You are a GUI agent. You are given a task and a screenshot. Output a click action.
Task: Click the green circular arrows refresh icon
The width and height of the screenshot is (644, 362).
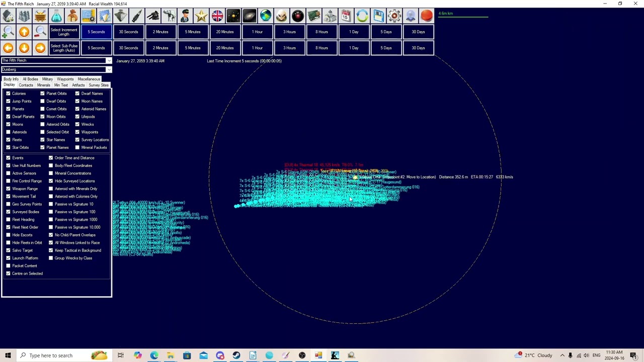[x=362, y=16]
